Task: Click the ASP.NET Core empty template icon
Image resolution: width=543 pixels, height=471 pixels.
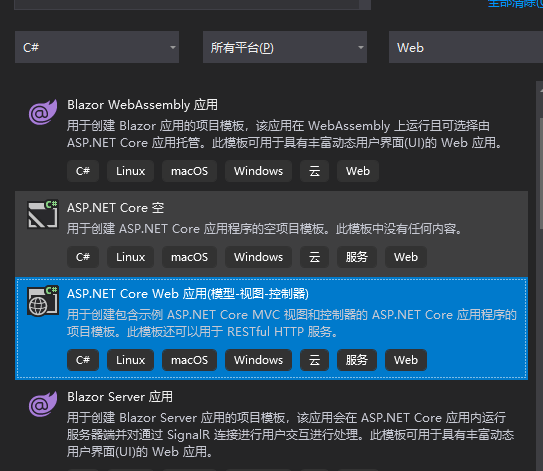Action: pyautogui.click(x=43, y=214)
